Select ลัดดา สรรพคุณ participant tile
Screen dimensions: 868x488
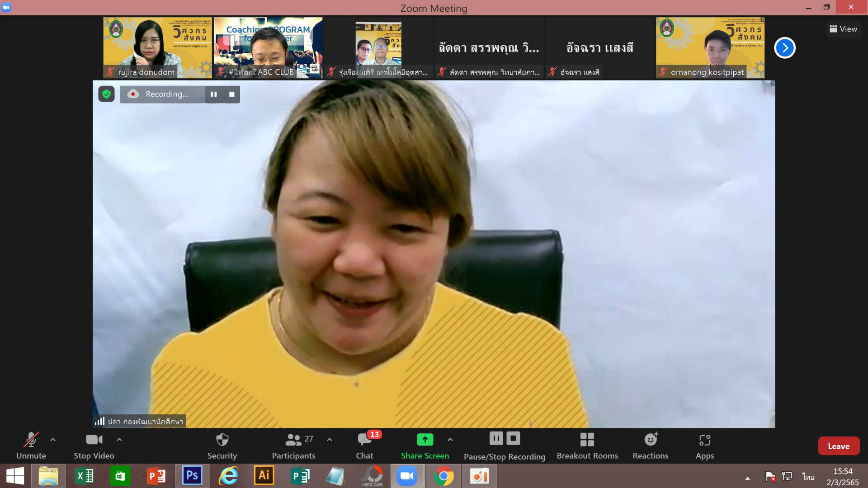[x=489, y=48]
